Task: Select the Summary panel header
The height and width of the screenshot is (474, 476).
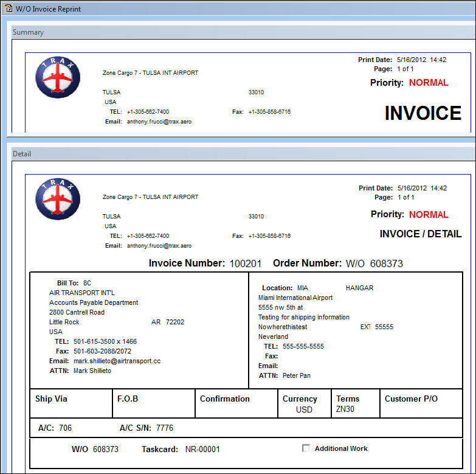Action: coord(244,32)
